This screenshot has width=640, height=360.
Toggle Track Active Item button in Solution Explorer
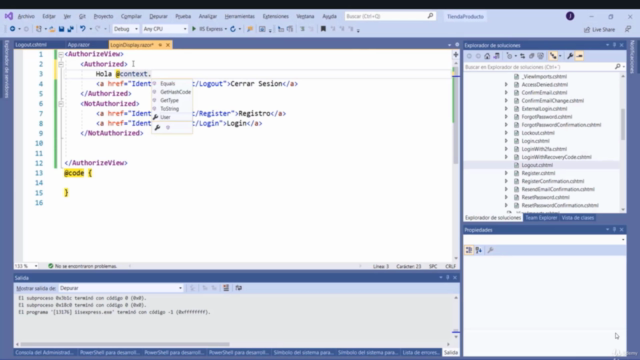tap(553, 56)
